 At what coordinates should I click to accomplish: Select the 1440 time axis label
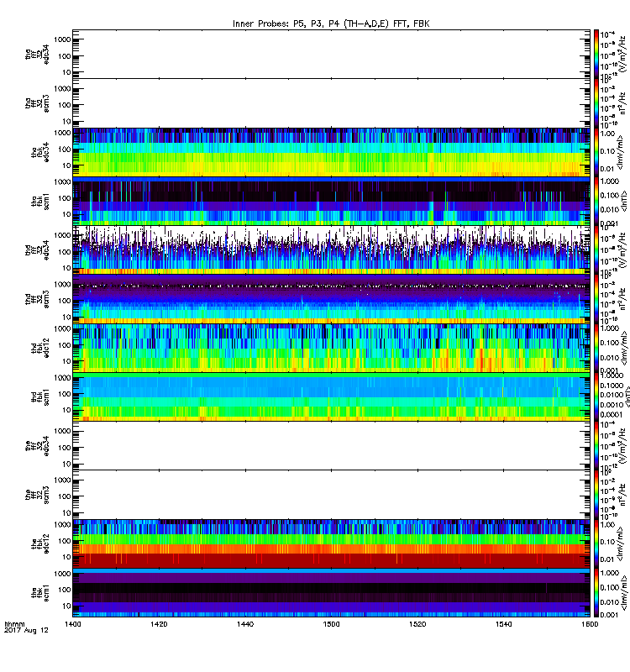click(x=245, y=624)
